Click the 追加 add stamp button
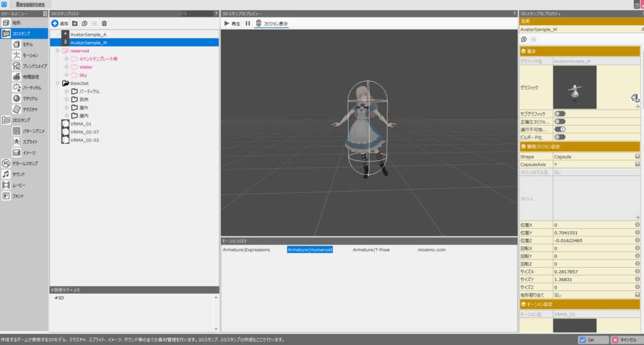644x345 pixels. pos(60,23)
